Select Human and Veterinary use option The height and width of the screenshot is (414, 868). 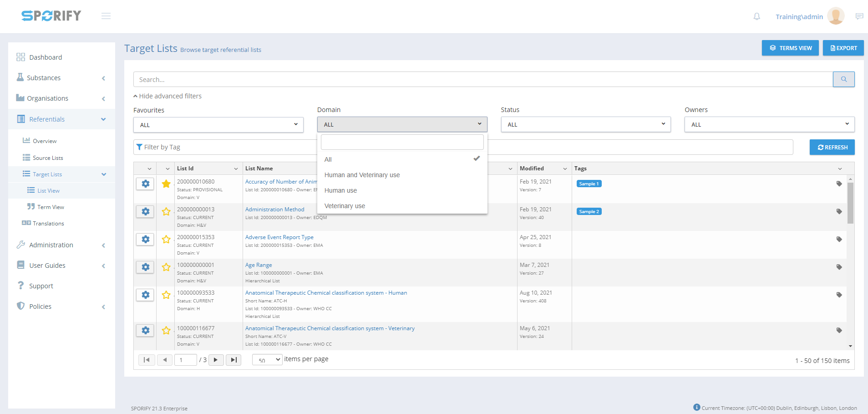(x=362, y=175)
